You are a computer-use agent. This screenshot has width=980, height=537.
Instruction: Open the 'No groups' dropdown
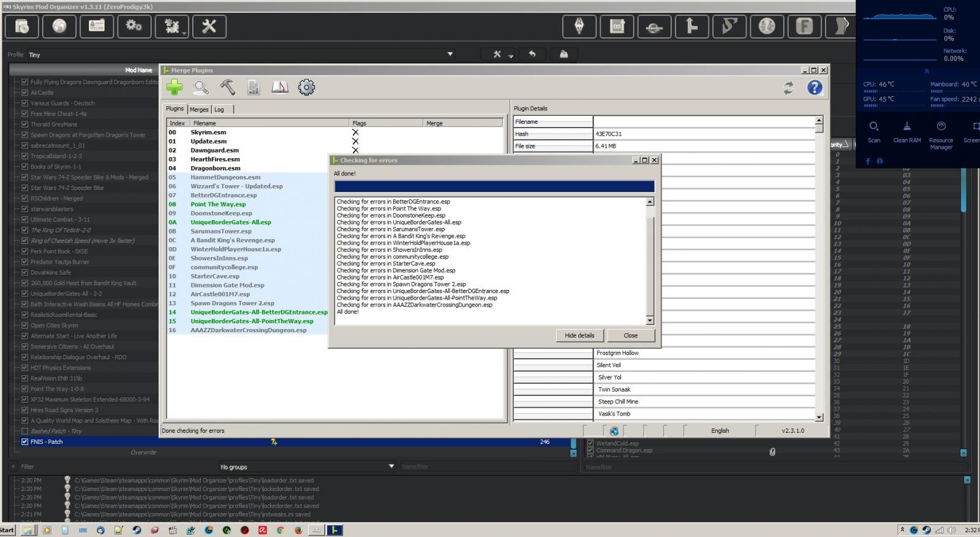point(307,467)
